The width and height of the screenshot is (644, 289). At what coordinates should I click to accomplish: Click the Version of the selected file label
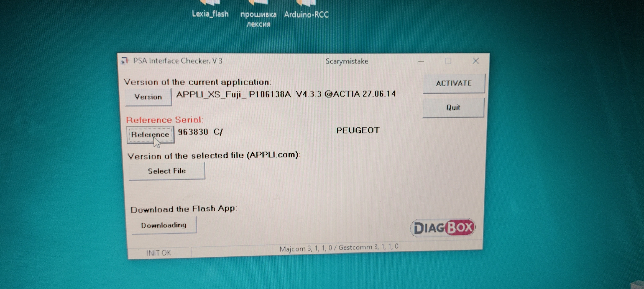point(214,156)
